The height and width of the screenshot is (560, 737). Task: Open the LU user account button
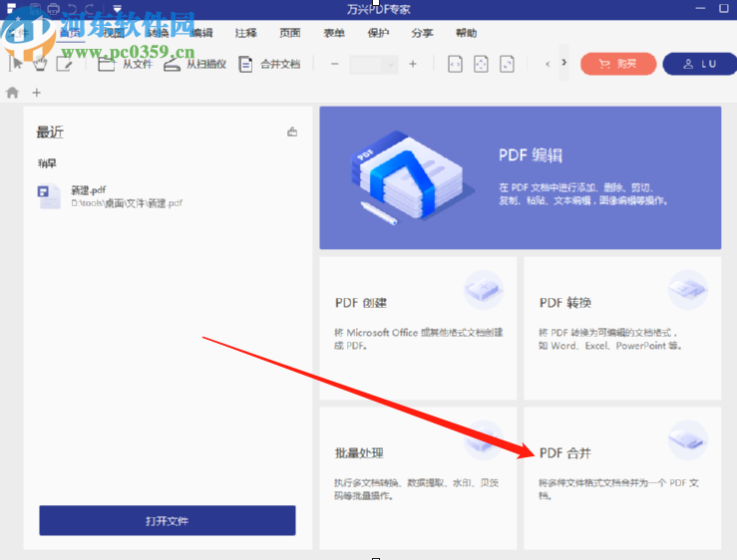[699, 64]
